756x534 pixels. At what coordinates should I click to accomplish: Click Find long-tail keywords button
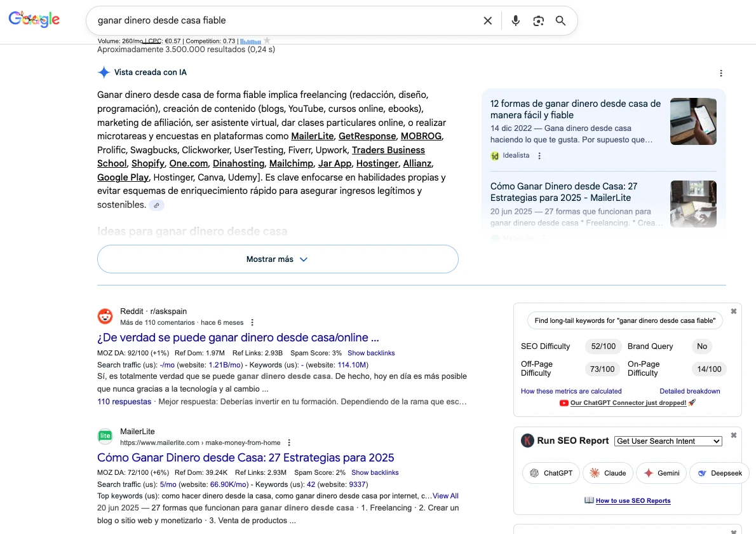625,321
